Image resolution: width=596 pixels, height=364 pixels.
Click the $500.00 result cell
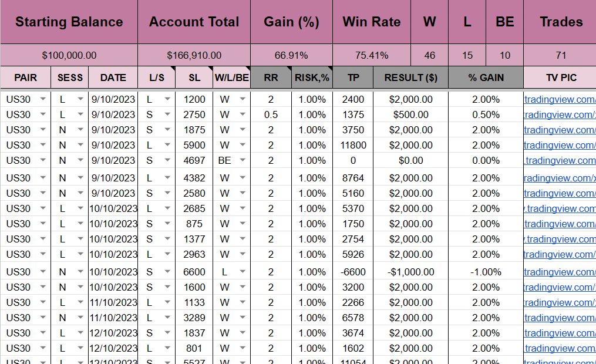[410, 114]
